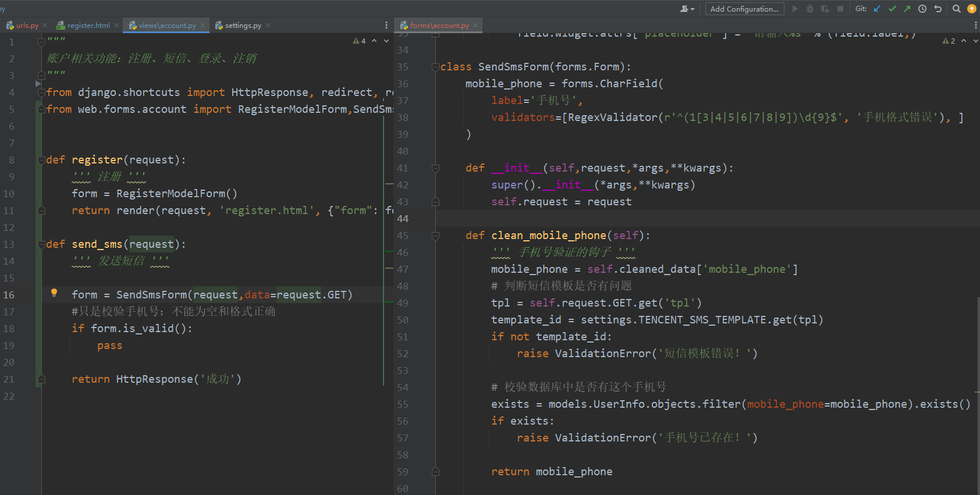This screenshot has height=495, width=980.
Task: Click the text "return mobile_phone"
Action: click(x=552, y=472)
